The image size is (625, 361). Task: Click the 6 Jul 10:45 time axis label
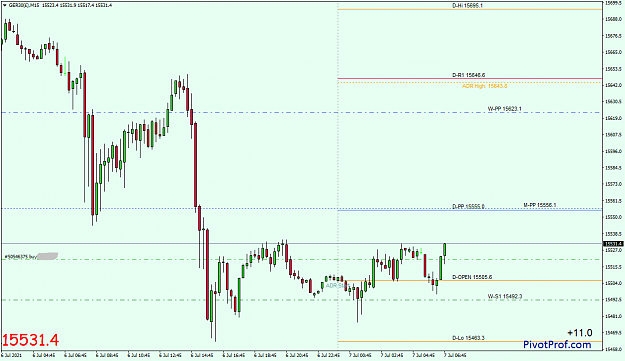point(138,355)
